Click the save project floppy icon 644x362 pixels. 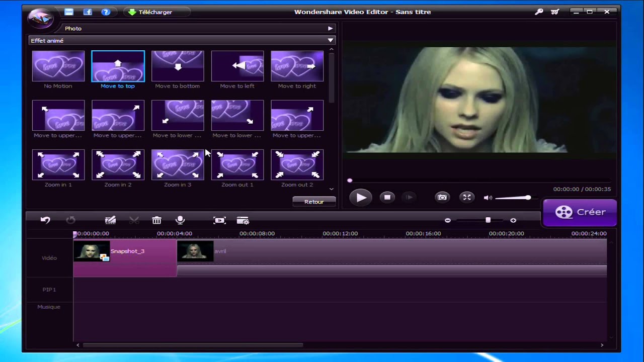click(x=69, y=12)
